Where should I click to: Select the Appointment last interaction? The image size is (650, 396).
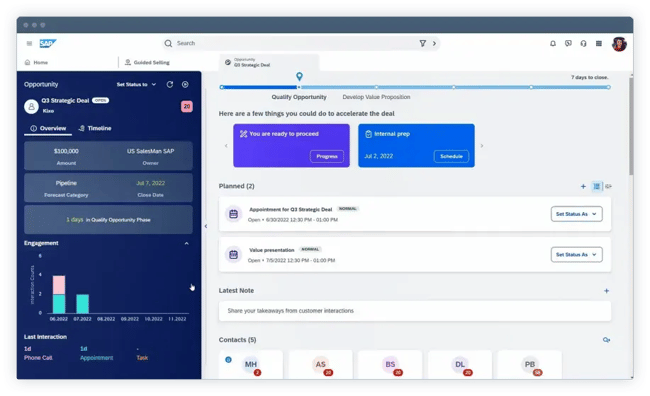click(x=96, y=353)
